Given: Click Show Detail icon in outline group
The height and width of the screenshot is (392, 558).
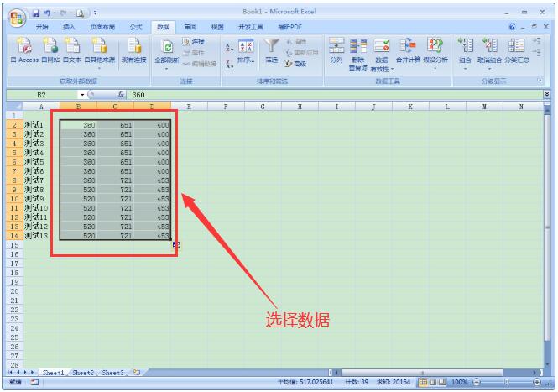Looking at the screenshot, I should point(537,41).
